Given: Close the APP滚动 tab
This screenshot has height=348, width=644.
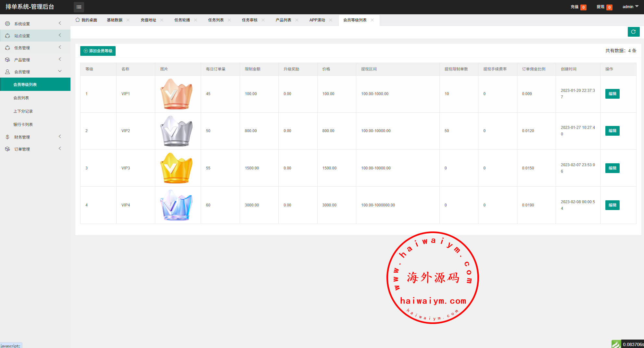Looking at the screenshot, I should point(331,20).
